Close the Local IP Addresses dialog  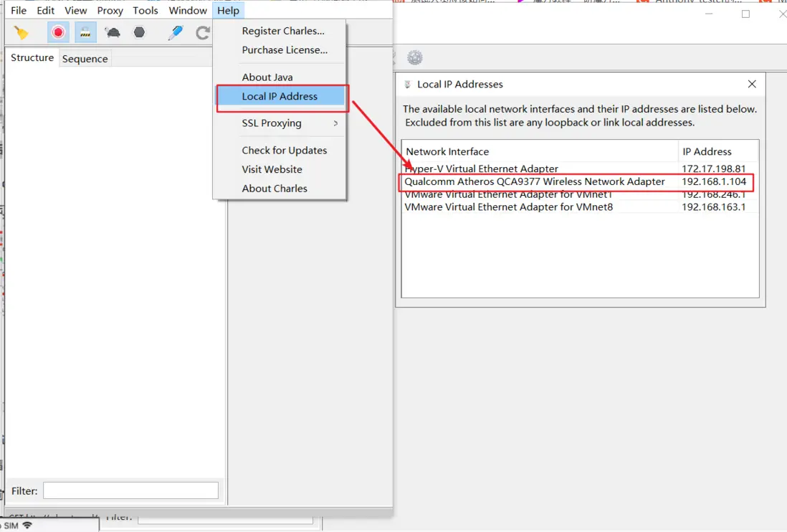[752, 84]
